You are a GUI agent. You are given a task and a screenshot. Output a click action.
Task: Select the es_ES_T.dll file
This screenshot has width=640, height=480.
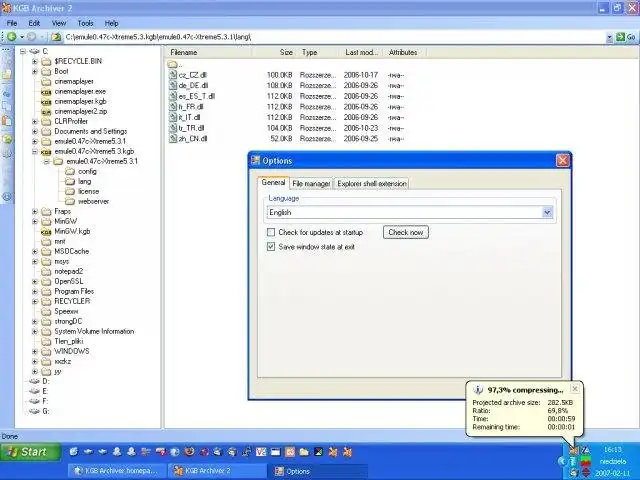tap(196, 96)
